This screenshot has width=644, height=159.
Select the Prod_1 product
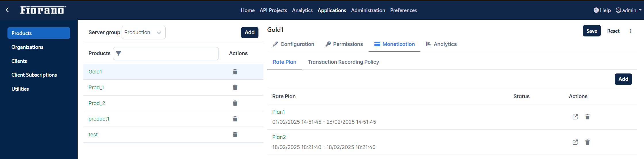[96, 88]
